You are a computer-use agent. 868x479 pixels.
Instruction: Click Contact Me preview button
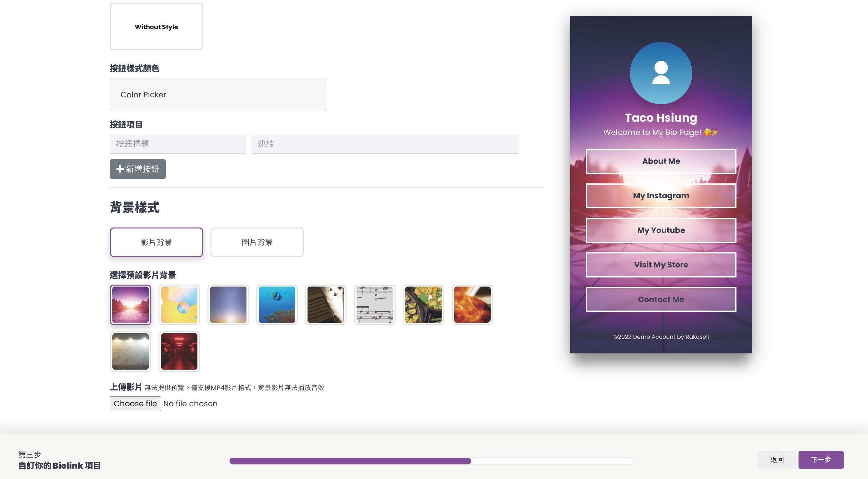[661, 300]
